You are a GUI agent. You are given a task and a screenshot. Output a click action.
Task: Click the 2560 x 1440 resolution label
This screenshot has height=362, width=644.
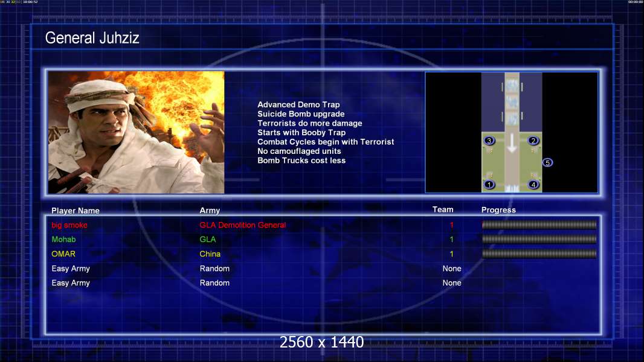point(321,342)
